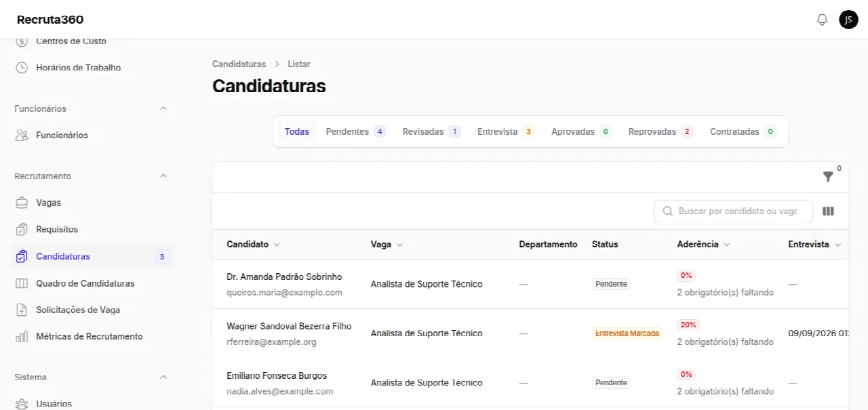The width and height of the screenshot is (868, 410).
Task: Click the Candidaturas clipboard icon
Action: [22, 257]
